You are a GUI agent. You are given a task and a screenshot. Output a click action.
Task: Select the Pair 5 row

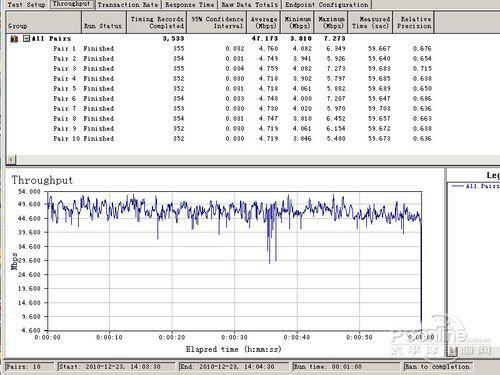point(220,89)
